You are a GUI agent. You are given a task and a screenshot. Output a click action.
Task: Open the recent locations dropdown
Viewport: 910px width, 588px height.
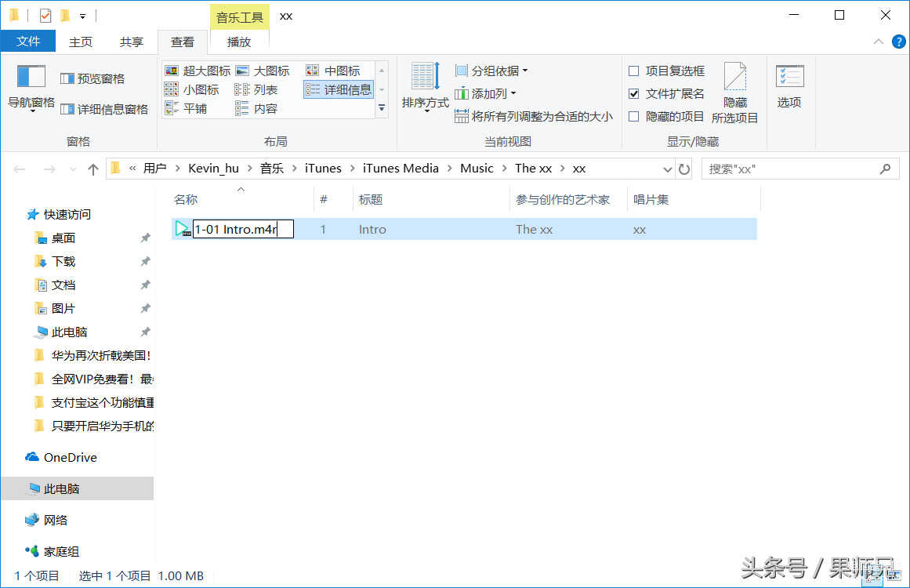coord(73,169)
